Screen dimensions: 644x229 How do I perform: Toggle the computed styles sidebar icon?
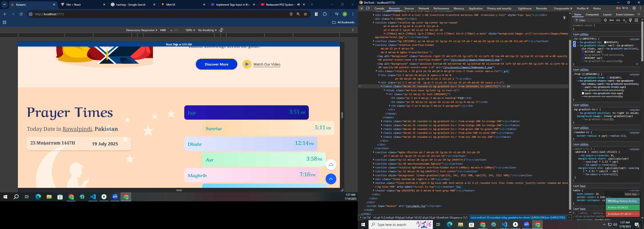pyautogui.click(x=636, y=20)
